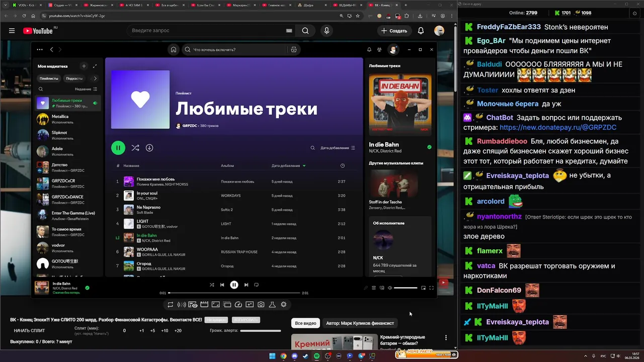Play the track Ne Naprasno

(148, 207)
